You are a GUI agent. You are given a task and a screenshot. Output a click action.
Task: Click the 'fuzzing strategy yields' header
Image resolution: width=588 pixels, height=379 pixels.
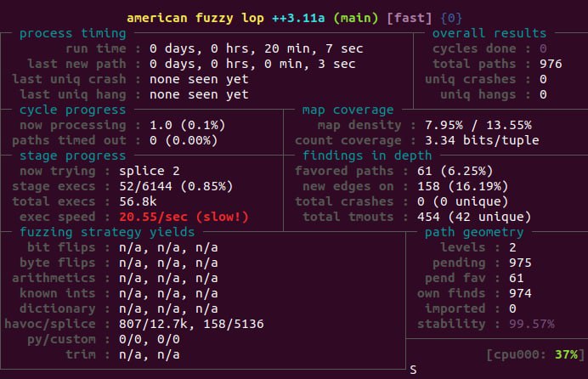107,233
